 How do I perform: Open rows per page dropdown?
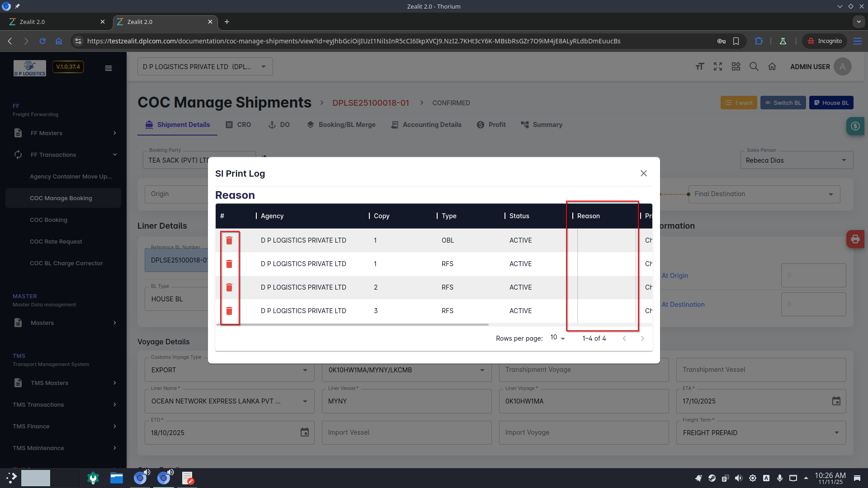pyautogui.click(x=558, y=338)
